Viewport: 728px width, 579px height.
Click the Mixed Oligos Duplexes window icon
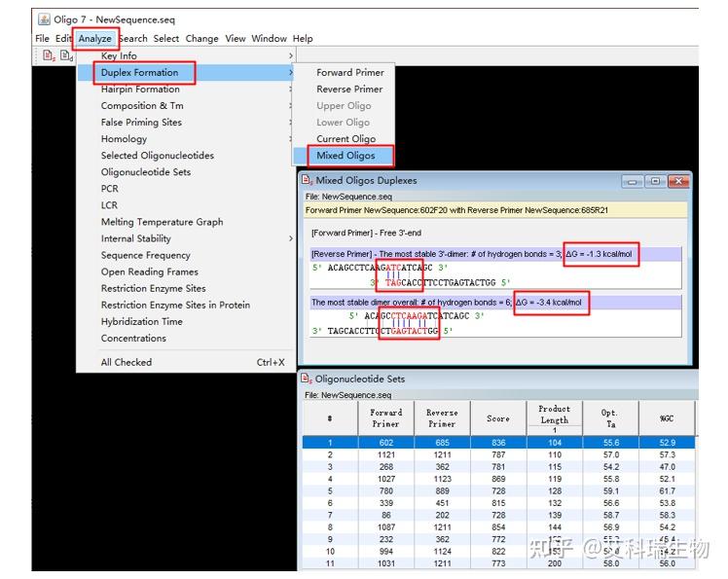pyautogui.click(x=307, y=180)
